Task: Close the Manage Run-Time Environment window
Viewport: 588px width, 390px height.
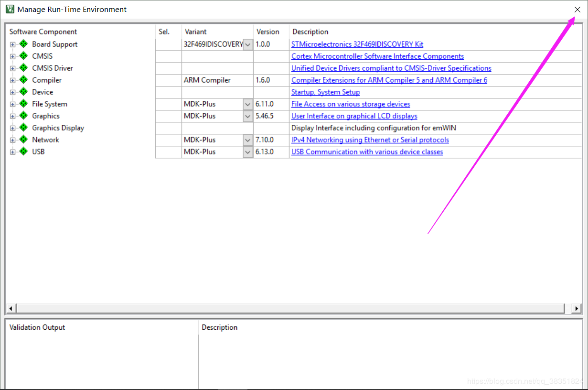Action: click(x=577, y=9)
